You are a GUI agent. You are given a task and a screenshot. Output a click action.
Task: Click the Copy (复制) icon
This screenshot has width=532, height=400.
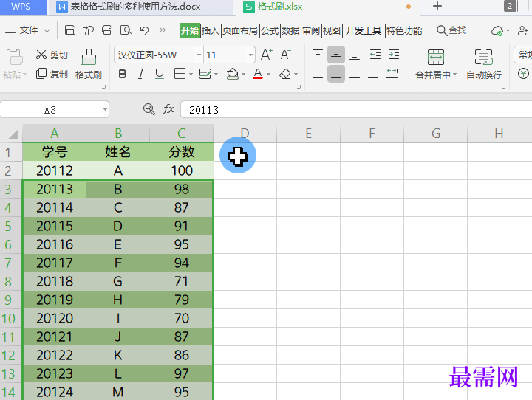41,74
